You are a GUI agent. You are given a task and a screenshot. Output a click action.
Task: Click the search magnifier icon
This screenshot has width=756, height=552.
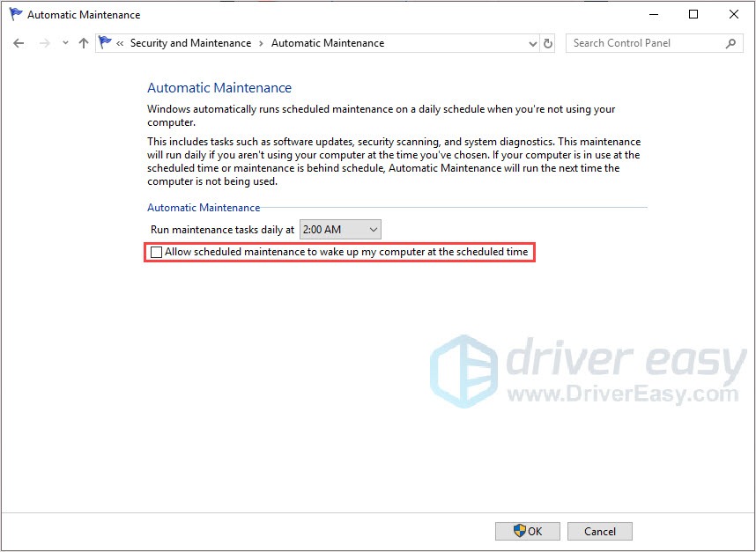point(730,43)
